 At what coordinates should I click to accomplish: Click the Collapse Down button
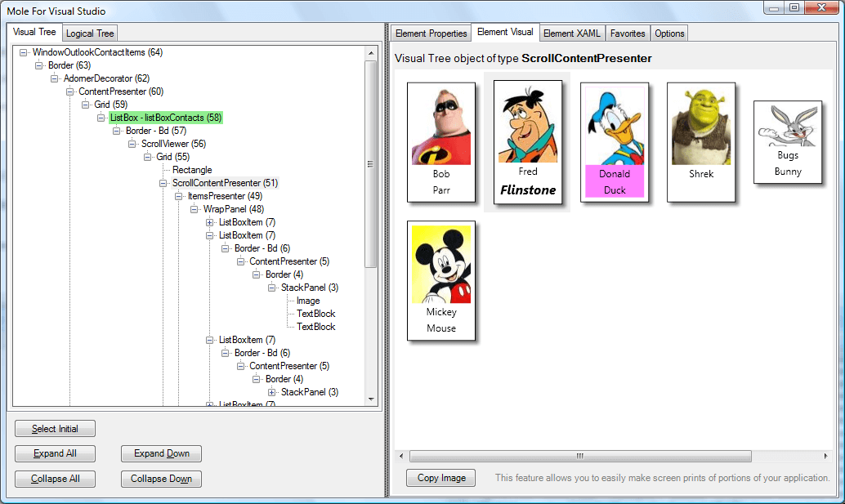[161, 479]
